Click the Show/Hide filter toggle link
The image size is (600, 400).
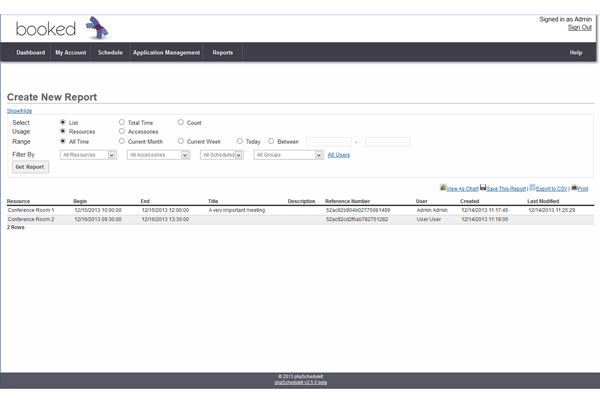coord(19,110)
